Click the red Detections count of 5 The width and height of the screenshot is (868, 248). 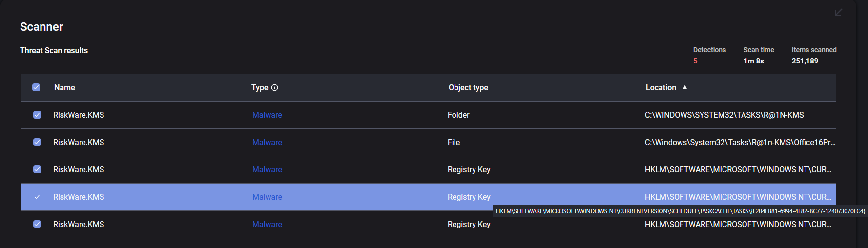point(695,61)
